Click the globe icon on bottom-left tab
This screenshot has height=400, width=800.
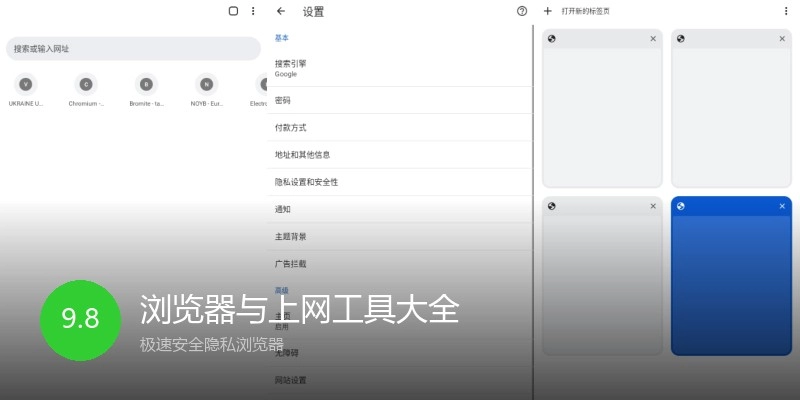click(552, 206)
